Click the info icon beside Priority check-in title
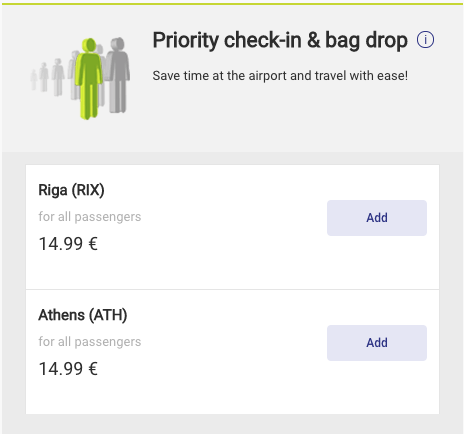 coord(425,40)
